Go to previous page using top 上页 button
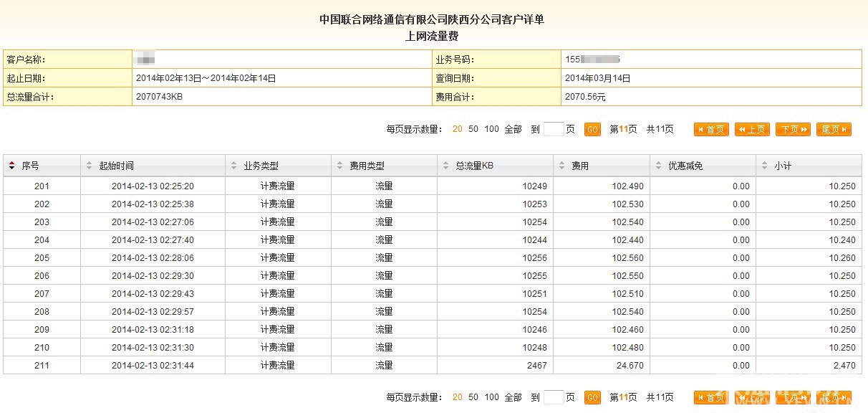 tap(752, 130)
